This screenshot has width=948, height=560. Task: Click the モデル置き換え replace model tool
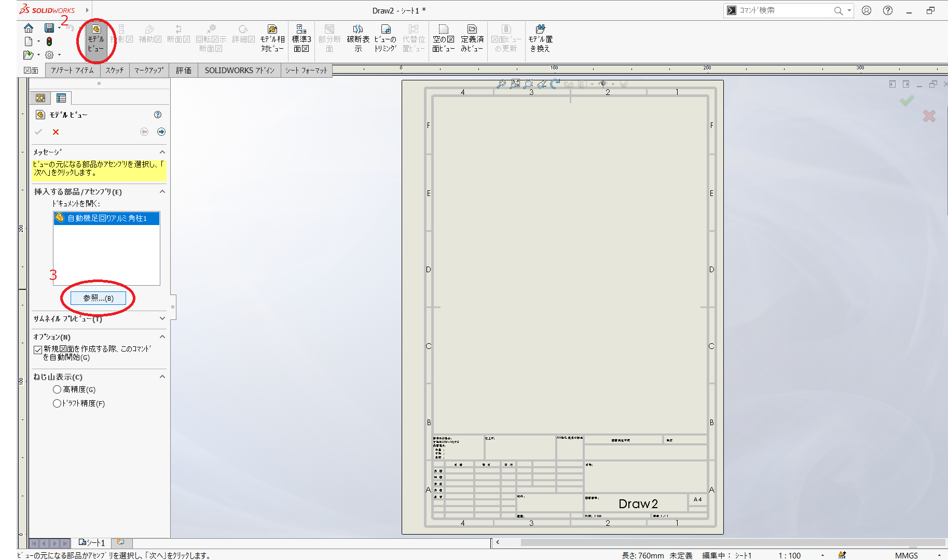[x=541, y=39]
